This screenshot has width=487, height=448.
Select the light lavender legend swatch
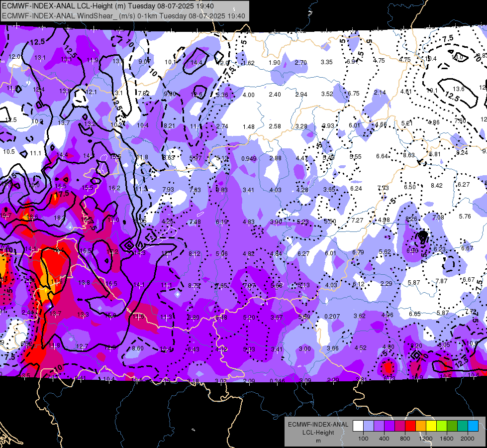coord(369,426)
